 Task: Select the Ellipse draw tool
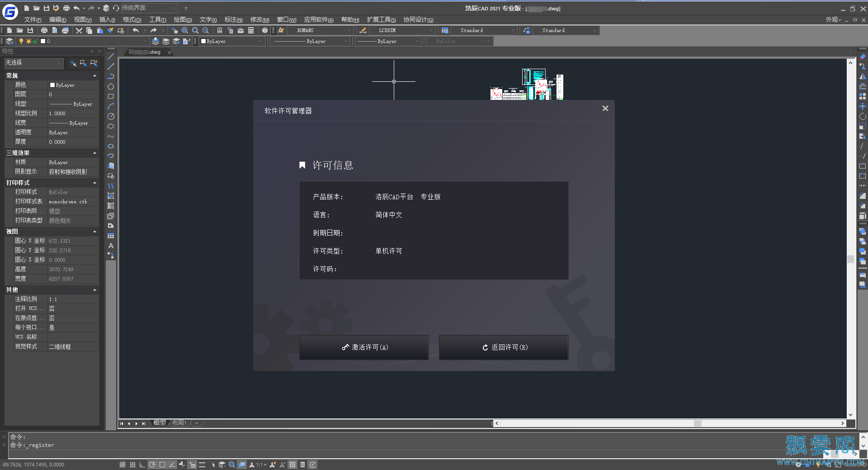[x=111, y=146]
